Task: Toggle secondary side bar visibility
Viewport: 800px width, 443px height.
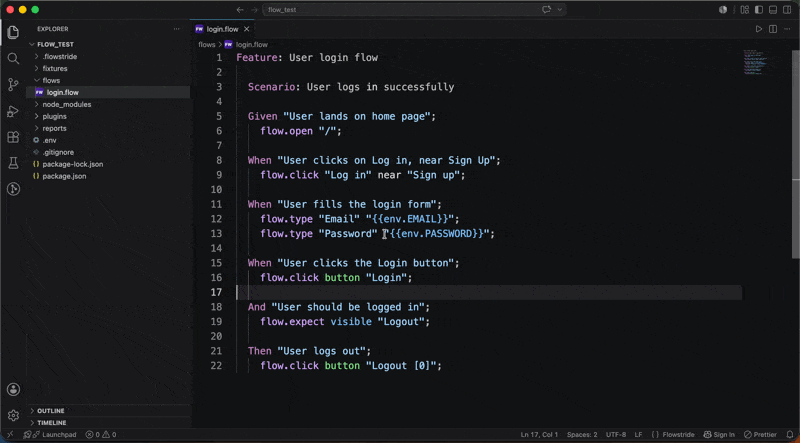Action: [787, 10]
